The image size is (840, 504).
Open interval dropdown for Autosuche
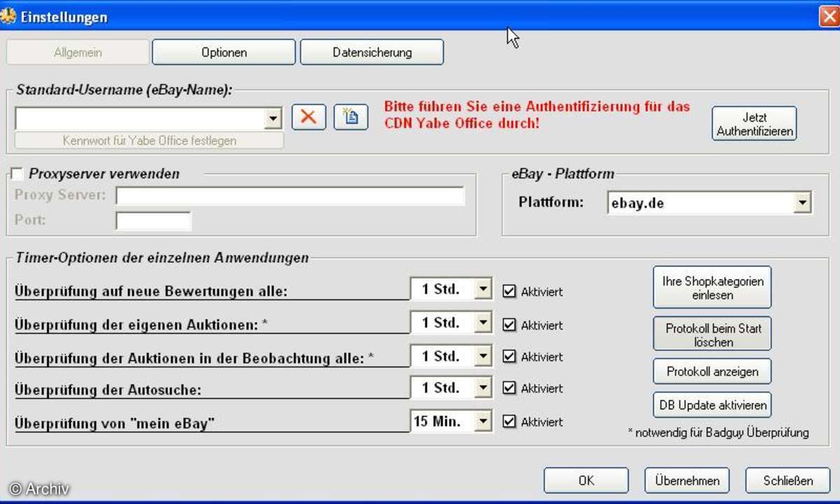[483, 388]
